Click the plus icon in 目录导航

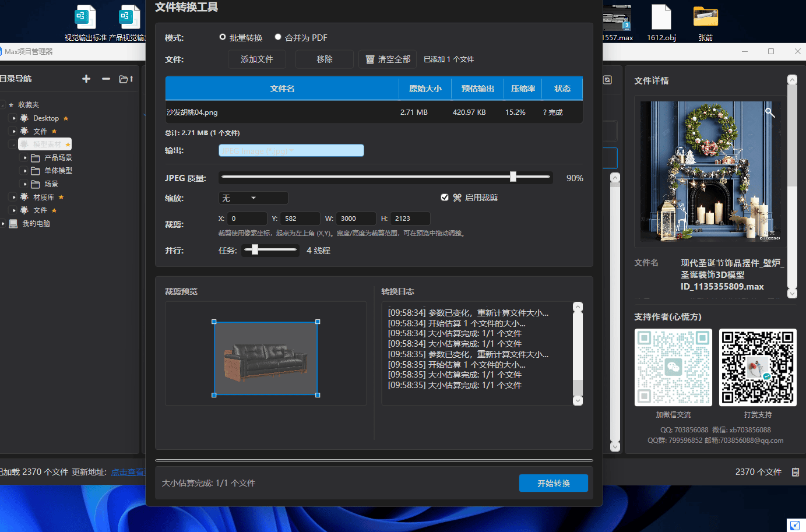pyautogui.click(x=86, y=79)
